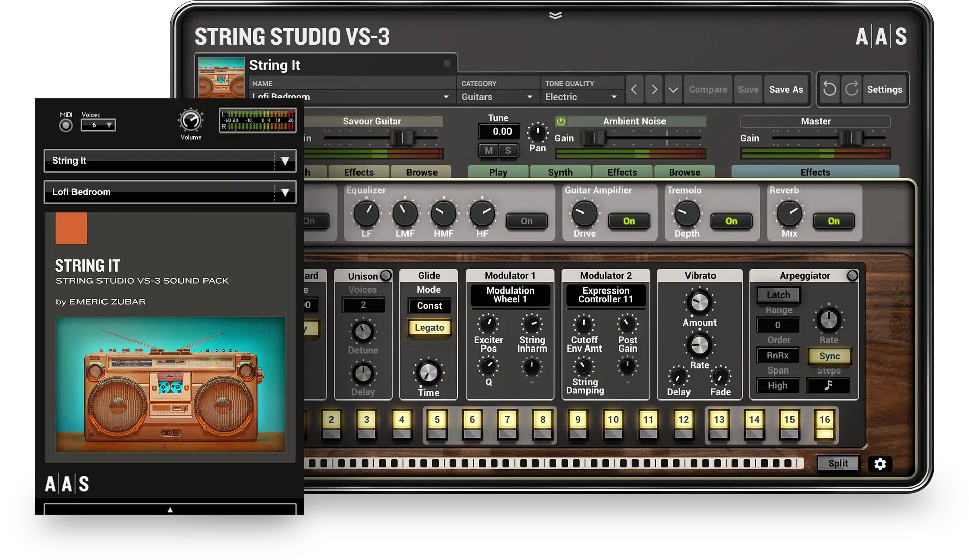Click the Guitar Amplifier Drive knob

click(x=584, y=214)
